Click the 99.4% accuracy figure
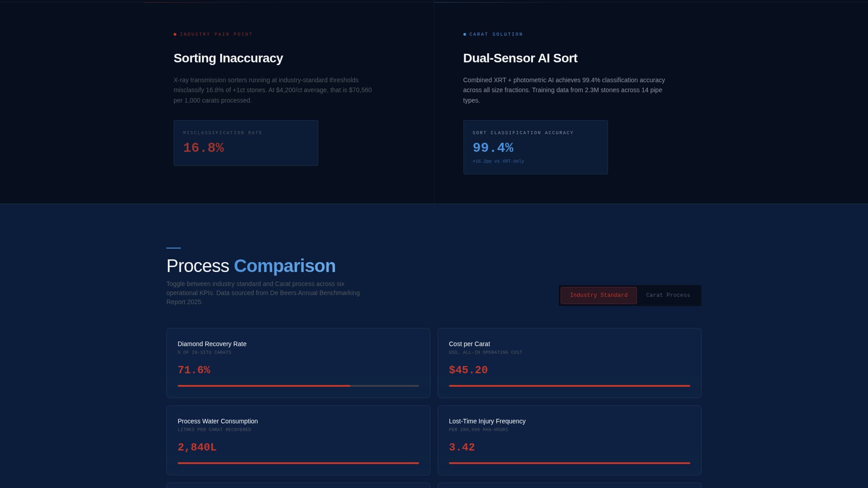 pyautogui.click(x=493, y=147)
